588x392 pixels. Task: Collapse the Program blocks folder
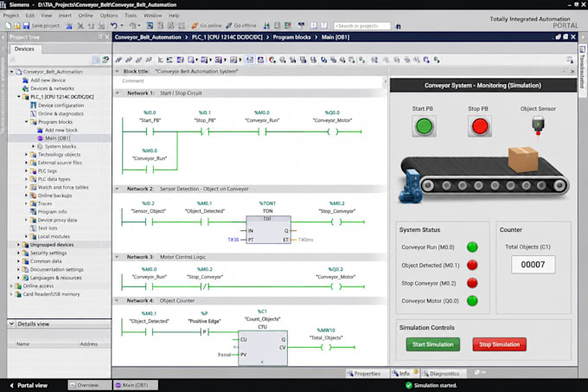(26, 122)
